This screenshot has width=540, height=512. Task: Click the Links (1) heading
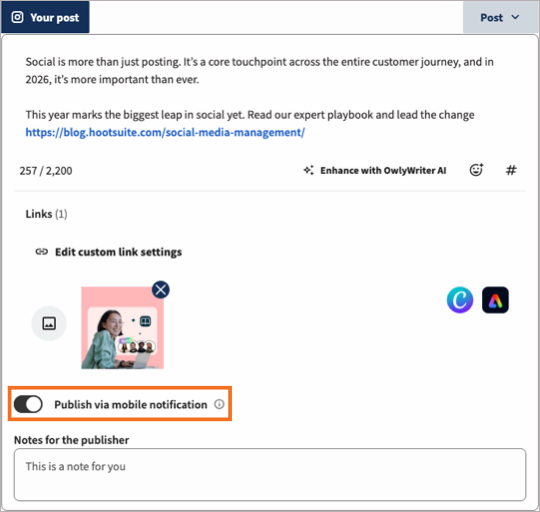coord(46,214)
